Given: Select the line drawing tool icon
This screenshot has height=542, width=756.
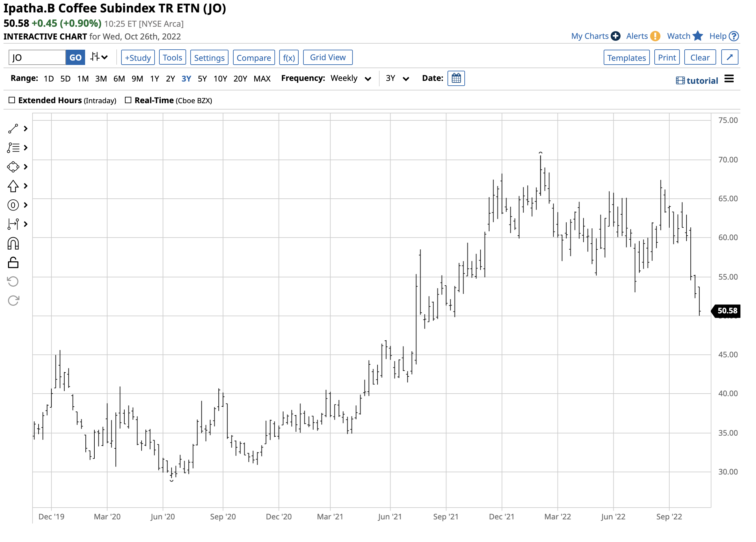Looking at the screenshot, I should pyautogui.click(x=13, y=129).
